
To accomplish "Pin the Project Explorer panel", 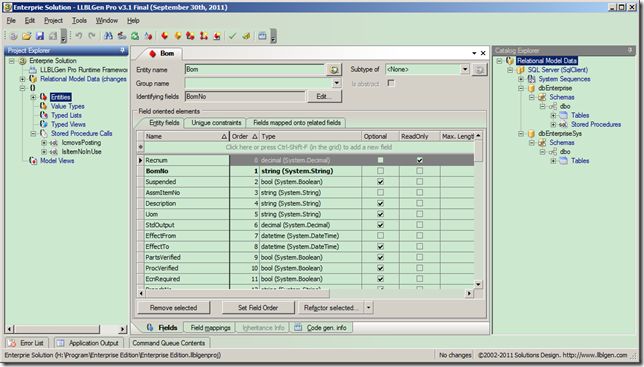I will (x=122, y=50).
